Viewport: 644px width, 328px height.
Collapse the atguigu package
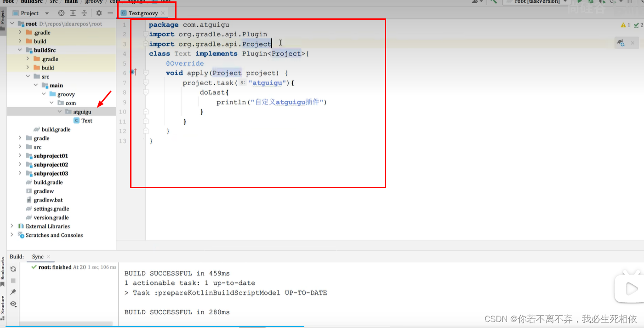60,112
